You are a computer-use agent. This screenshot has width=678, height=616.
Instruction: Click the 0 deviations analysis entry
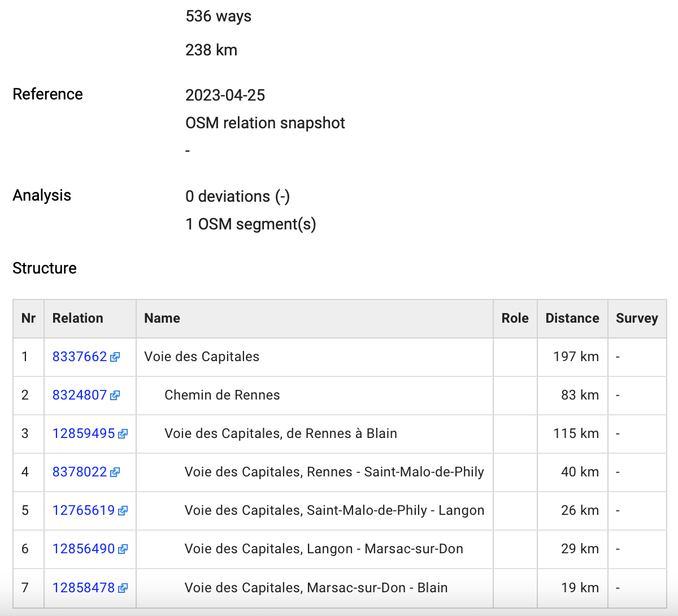[238, 196]
